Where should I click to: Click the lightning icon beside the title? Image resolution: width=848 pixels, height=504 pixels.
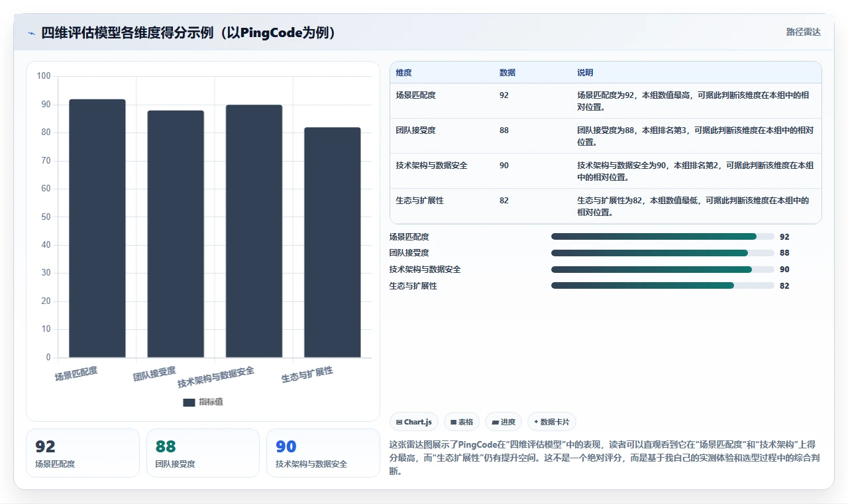tap(32, 32)
